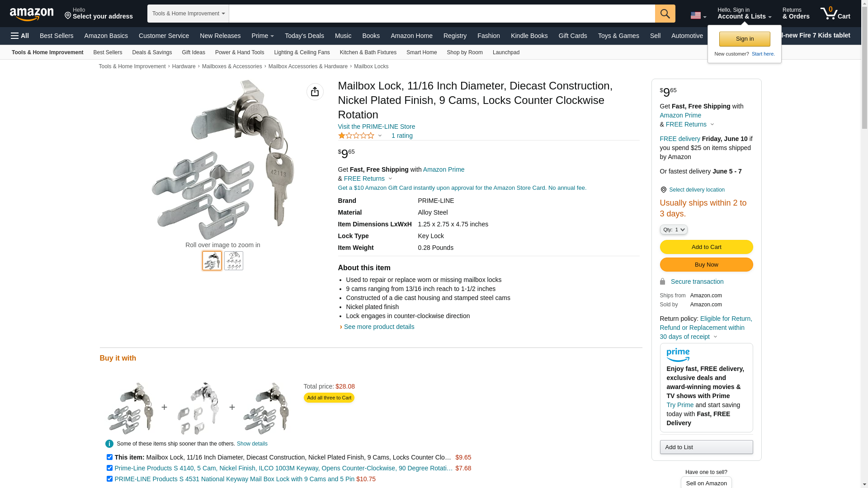Expand the Prime navigation dropdown
The height and width of the screenshot is (488, 868).
(x=263, y=36)
